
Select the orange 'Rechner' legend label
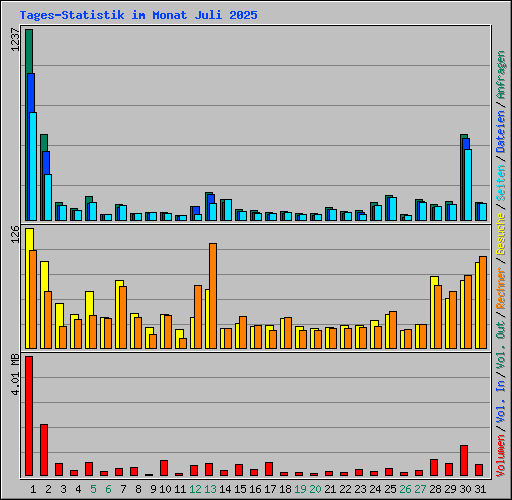(501, 288)
